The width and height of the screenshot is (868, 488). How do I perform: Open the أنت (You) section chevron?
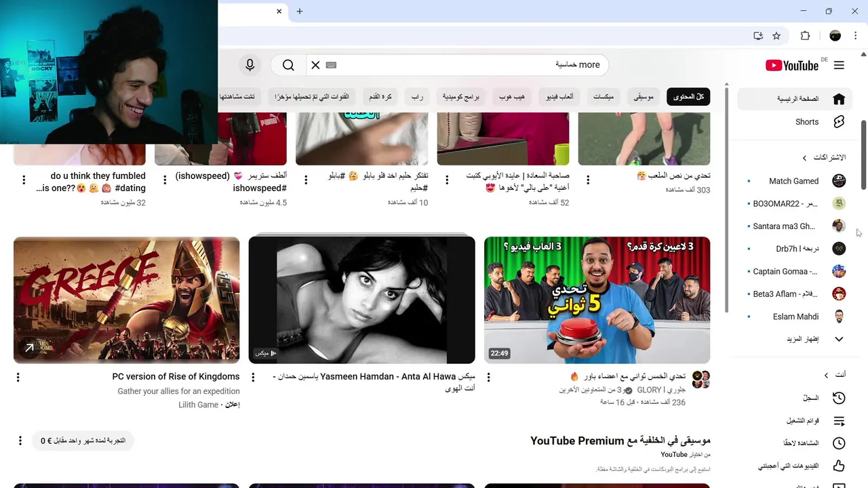[x=826, y=375]
